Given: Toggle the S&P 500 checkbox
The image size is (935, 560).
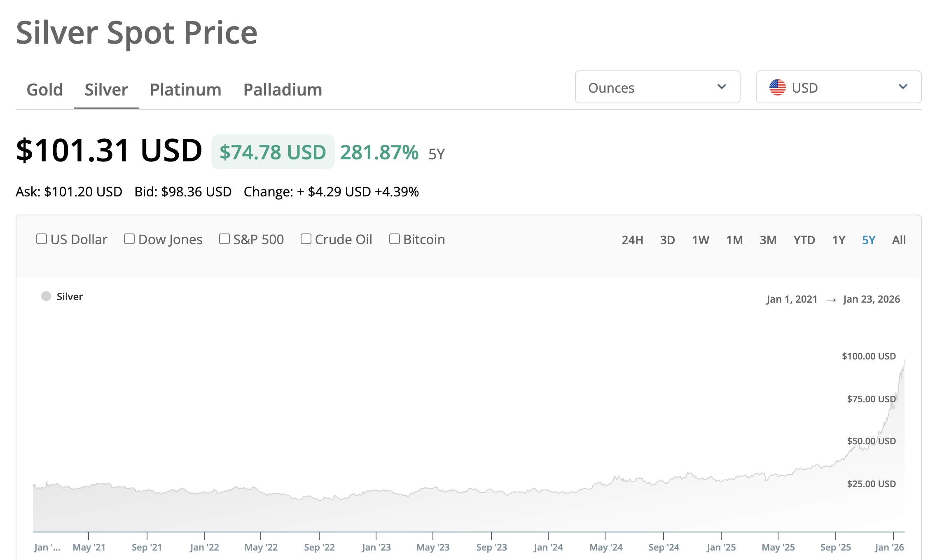Looking at the screenshot, I should click(224, 239).
